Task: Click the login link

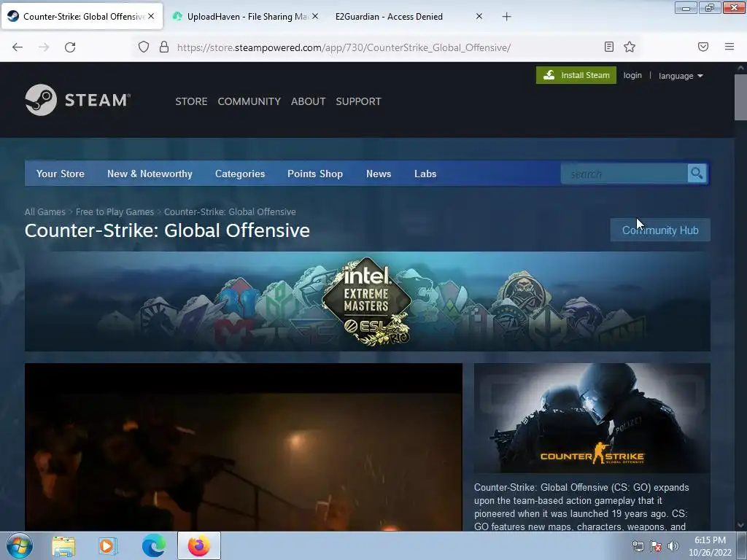Action: click(632, 75)
